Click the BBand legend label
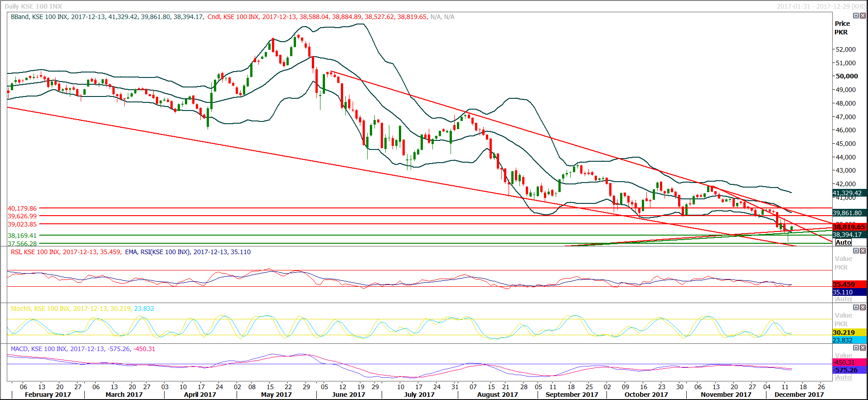The height and width of the screenshot is (400, 868). click(x=19, y=17)
